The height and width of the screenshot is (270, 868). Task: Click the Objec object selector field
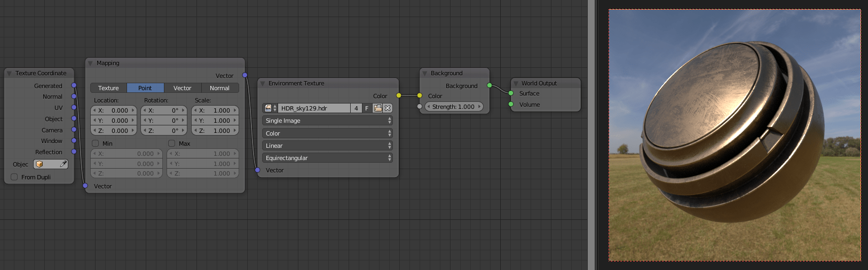[51, 164]
